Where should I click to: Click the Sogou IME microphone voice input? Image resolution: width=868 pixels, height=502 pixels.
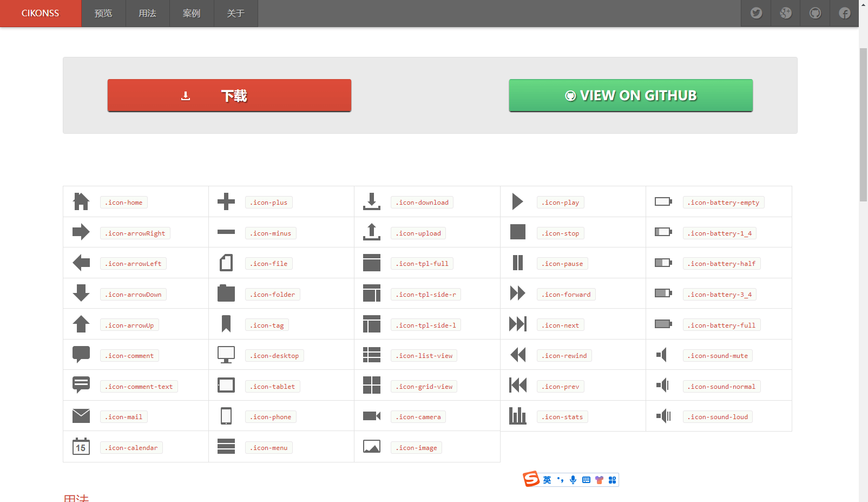(x=573, y=480)
